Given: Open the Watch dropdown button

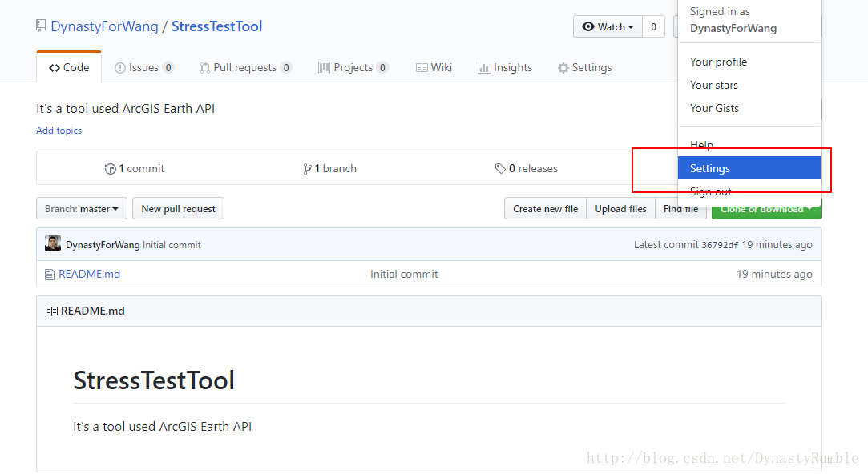Looking at the screenshot, I should 608,26.
